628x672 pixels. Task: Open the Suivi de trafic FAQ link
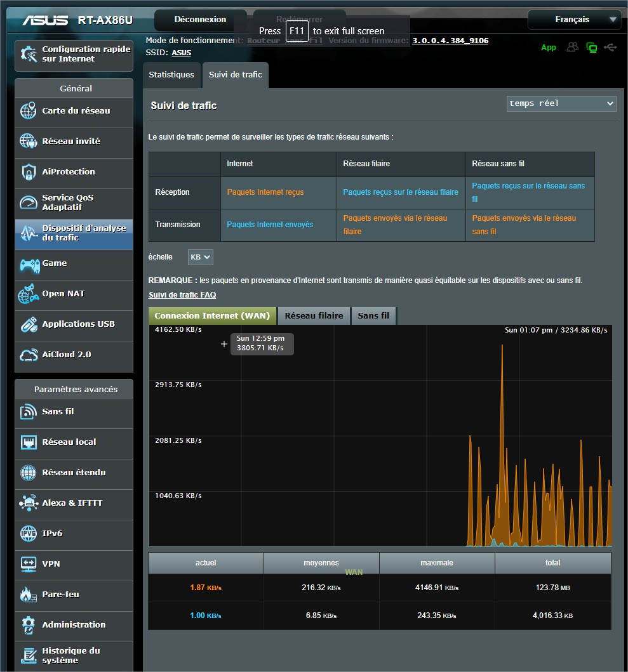[182, 295]
